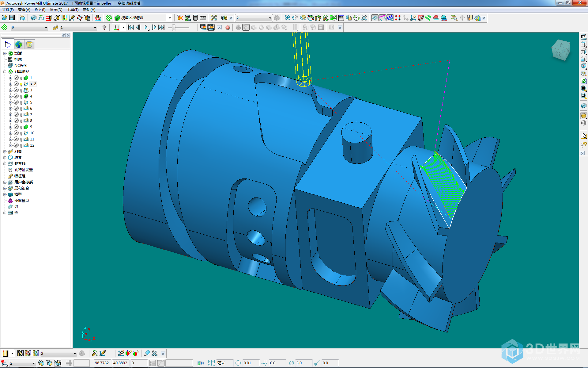Open leads and links icon
The image size is (588, 368).
(x=64, y=18)
